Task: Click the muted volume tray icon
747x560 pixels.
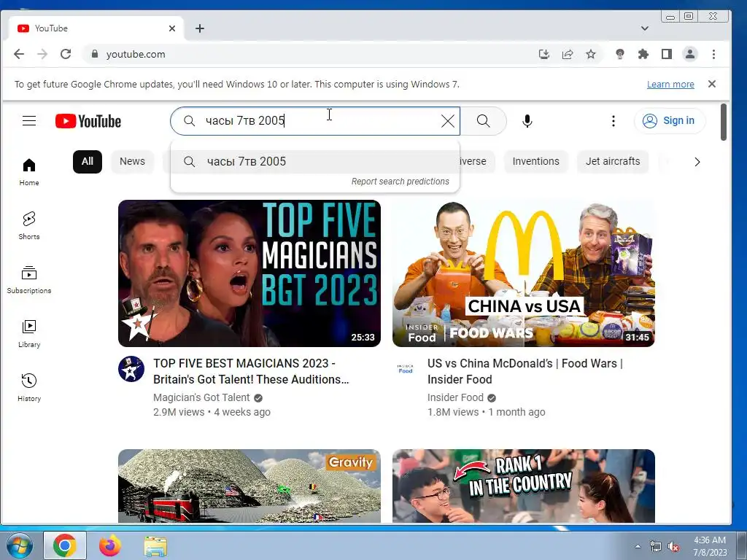Action: pyautogui.click(x=673, y=547)
